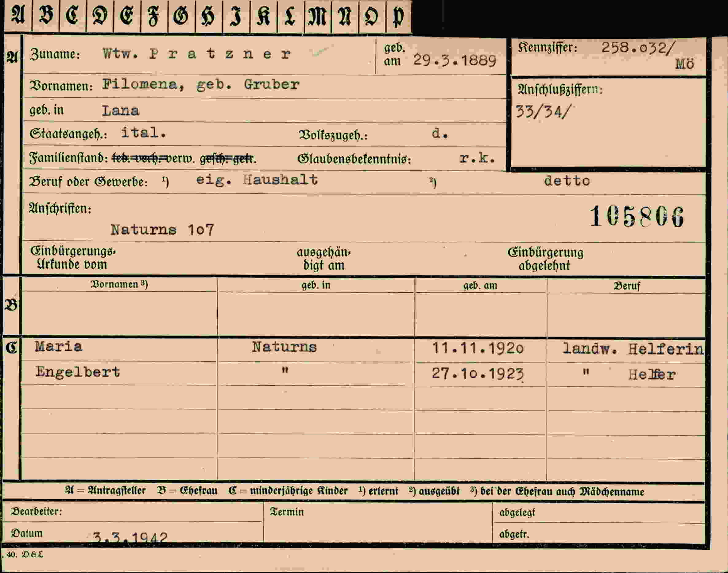Click the birth date 29.3.1889
728x573 pixels.
tap(455, 61)
